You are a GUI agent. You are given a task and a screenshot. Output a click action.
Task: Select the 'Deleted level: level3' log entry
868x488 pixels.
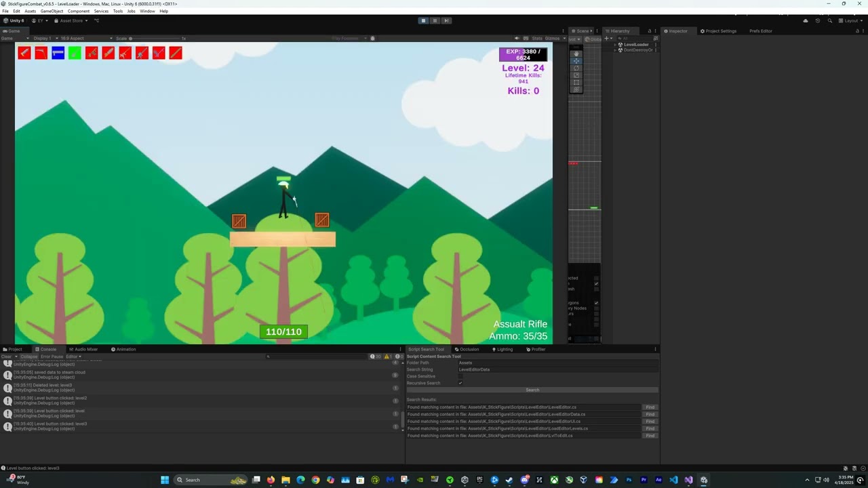(201, 387)
